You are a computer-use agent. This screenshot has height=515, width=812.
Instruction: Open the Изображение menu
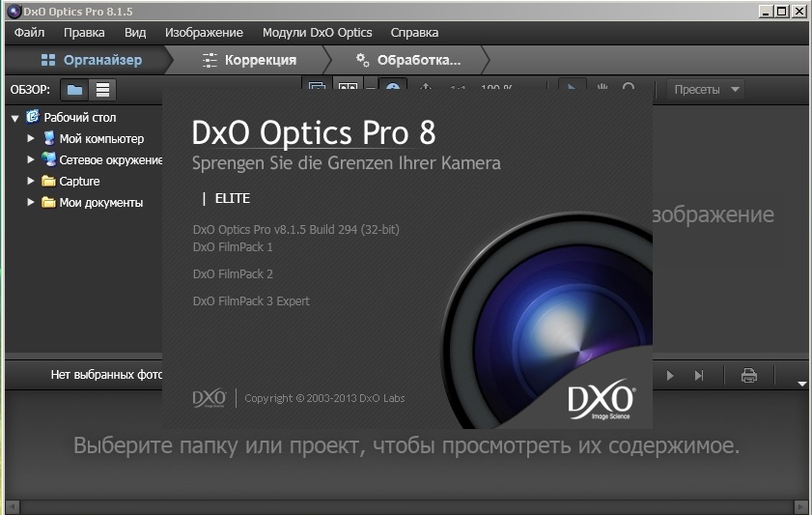click(204, 33)
